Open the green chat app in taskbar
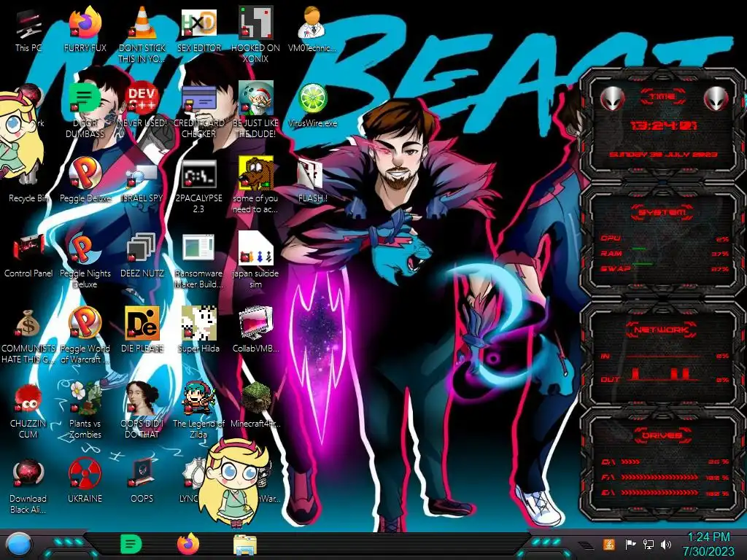Viewport: 747px width, 560px height. click(131, 544)
